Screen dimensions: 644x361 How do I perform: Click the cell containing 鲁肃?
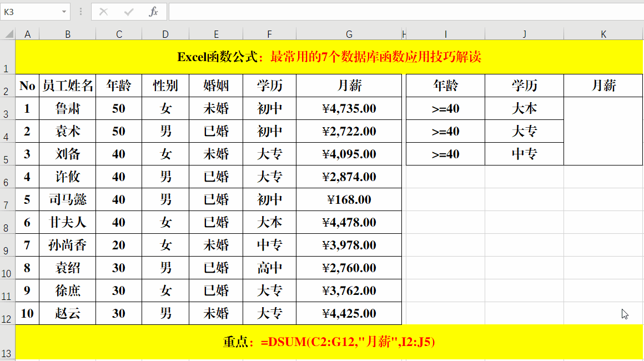(68, 108)
